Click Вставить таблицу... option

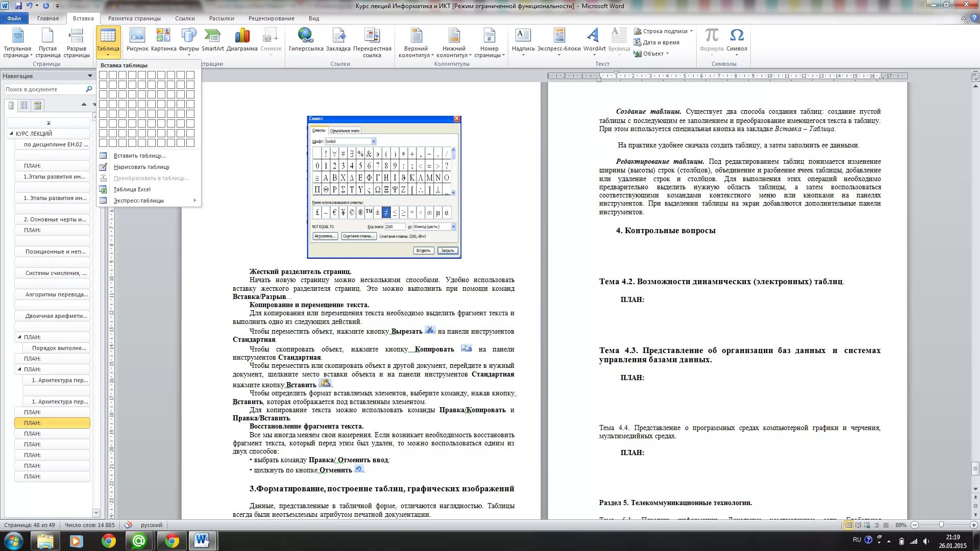(x=139, y=156)
